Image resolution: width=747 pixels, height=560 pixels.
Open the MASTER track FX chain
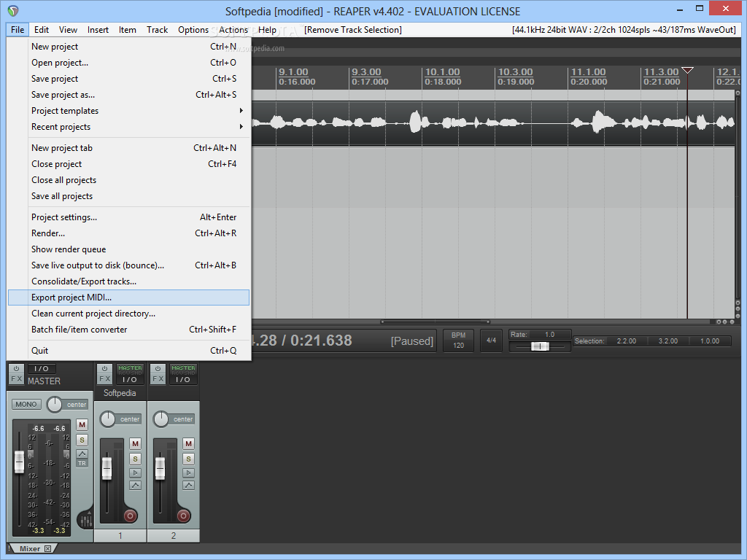(16, 379)
